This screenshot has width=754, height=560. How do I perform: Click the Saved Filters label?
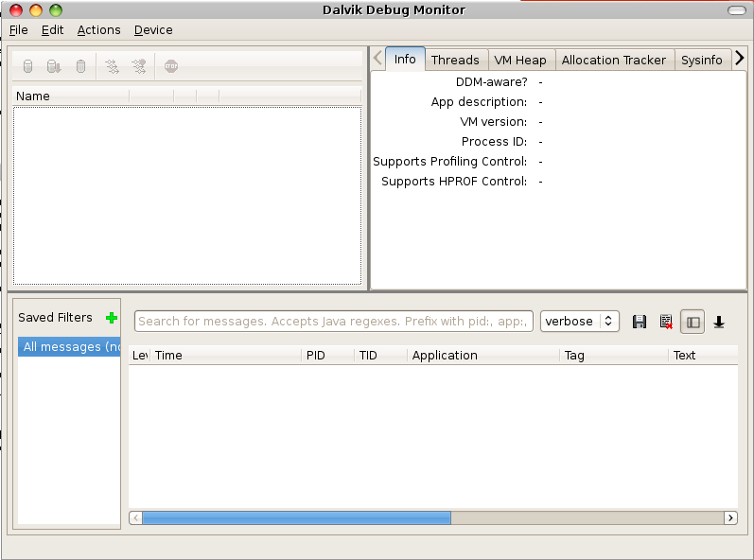(55, 318)
